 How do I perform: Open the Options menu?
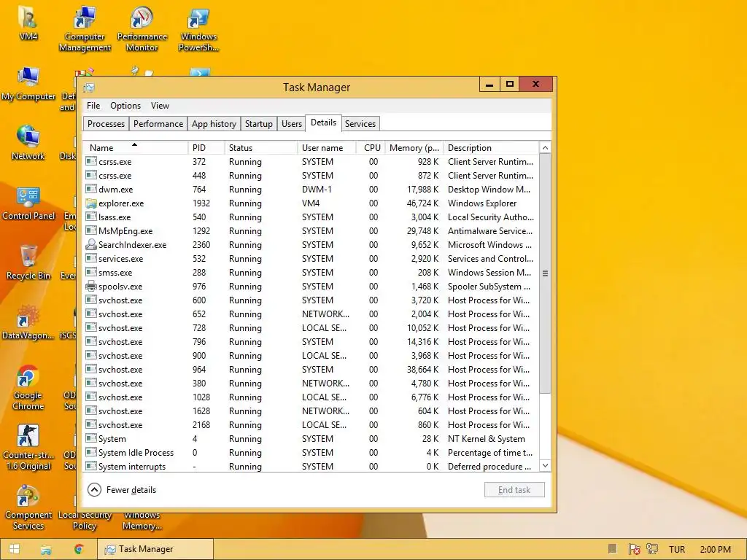(125, 106)
